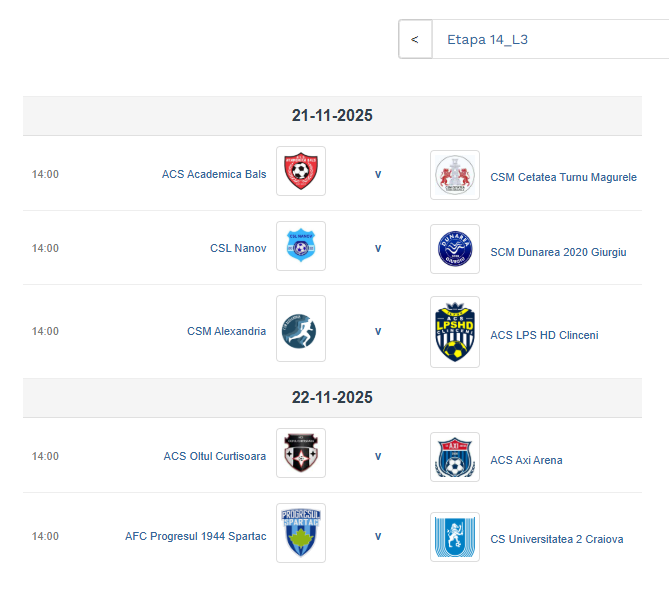
Task: Click the CSM Alexandria team logo
Action: click(300, 329)
